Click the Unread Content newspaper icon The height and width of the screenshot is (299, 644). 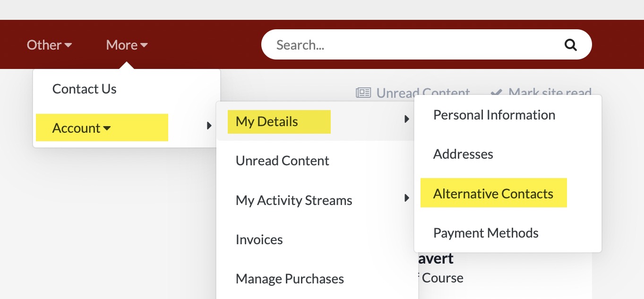pyautogui.click(x=363, y=93)
